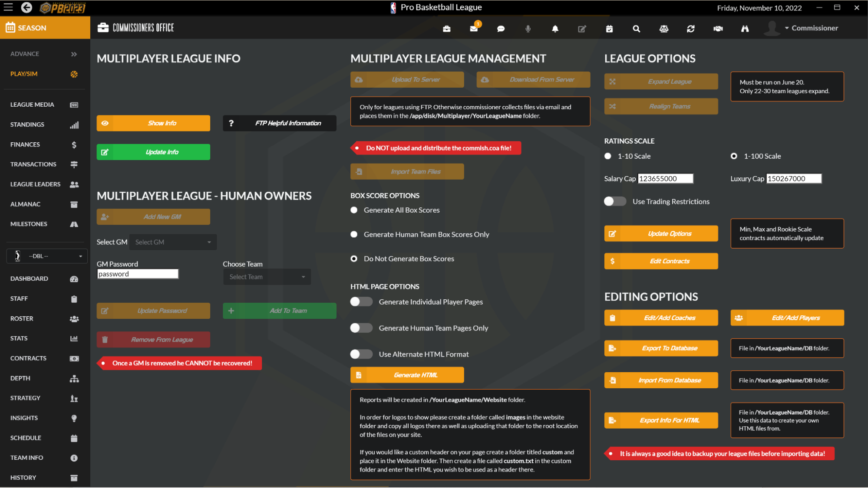Screen dimensions: 868x488
Task: Click the Dashboard gauge icon
Action: pos(74,279)
